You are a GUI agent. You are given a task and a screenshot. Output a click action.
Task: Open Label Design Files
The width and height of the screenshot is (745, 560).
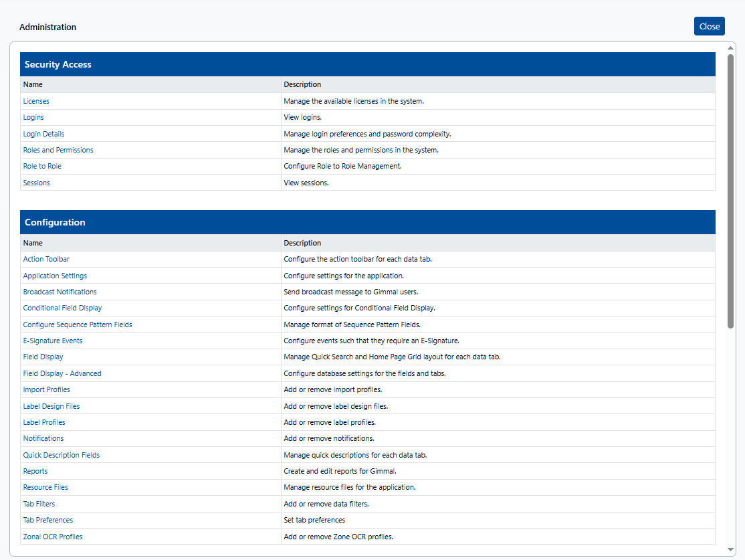(x=51, y=406)
